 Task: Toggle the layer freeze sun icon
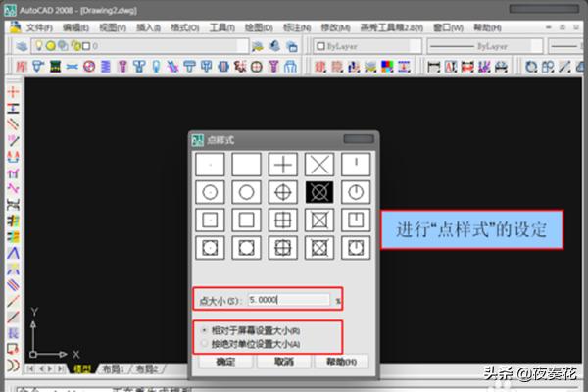51,46
